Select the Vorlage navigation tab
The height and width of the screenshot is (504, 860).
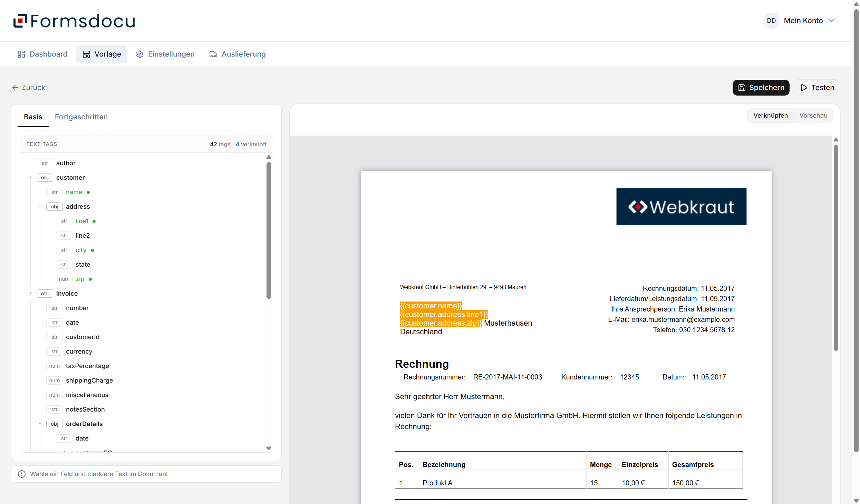(102, 54)
